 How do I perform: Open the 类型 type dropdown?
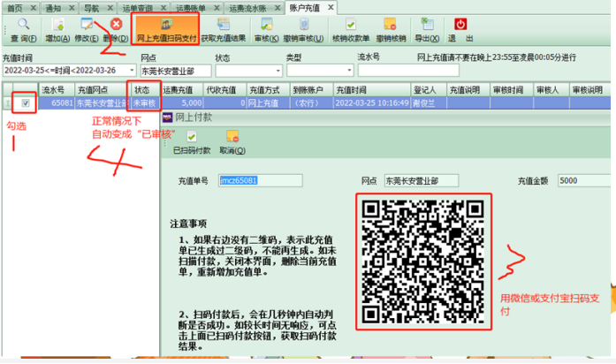click(349, 71)
